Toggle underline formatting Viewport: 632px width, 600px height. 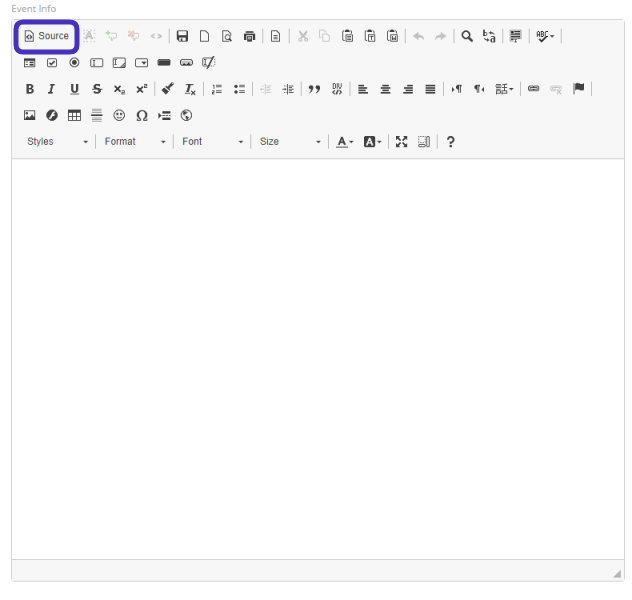(x=74, y=89)
